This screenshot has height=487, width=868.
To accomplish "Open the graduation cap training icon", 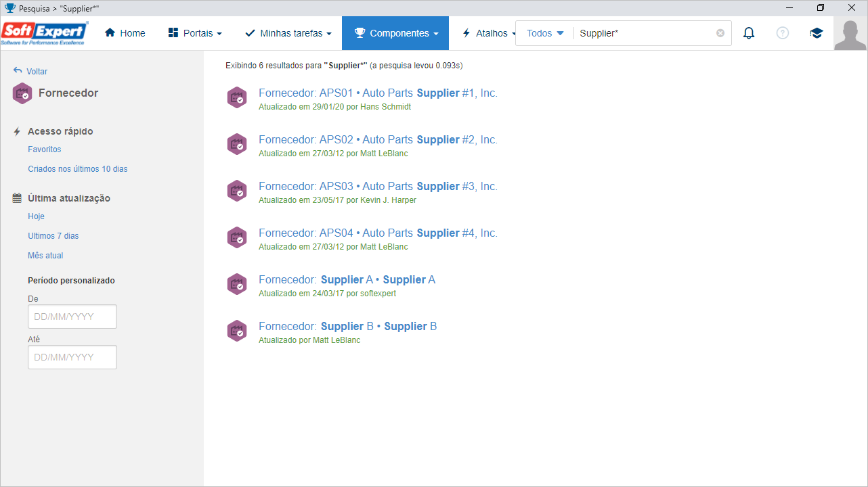I will [817, 33].
